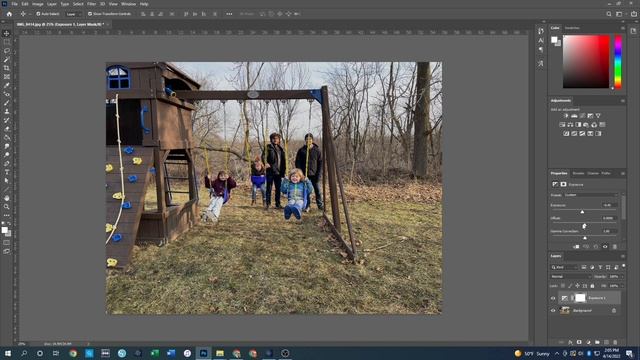Select the Eyedropper tool
Viewport: 640px width, 360px height.
click(7, 85)
